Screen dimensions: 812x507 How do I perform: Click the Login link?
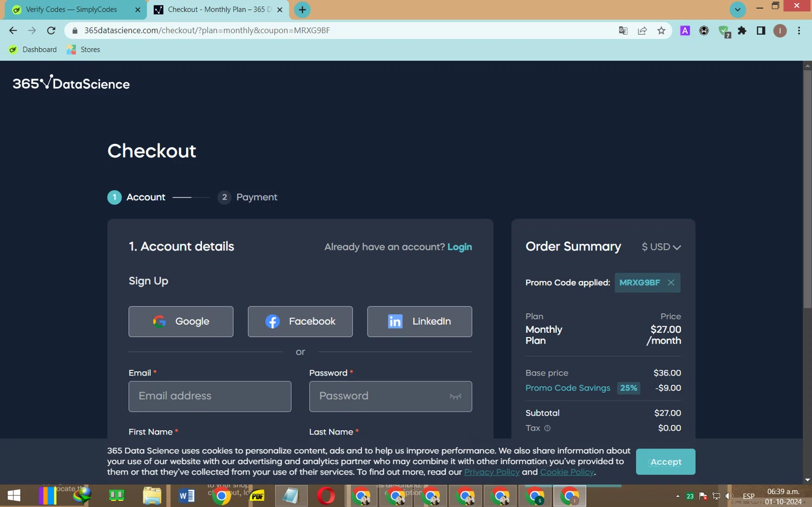(460, 247)
